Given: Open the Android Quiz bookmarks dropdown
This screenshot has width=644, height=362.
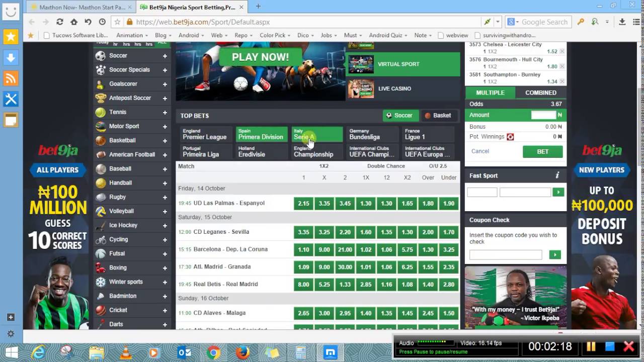Looking at the screenshot, I should [388, 35].
